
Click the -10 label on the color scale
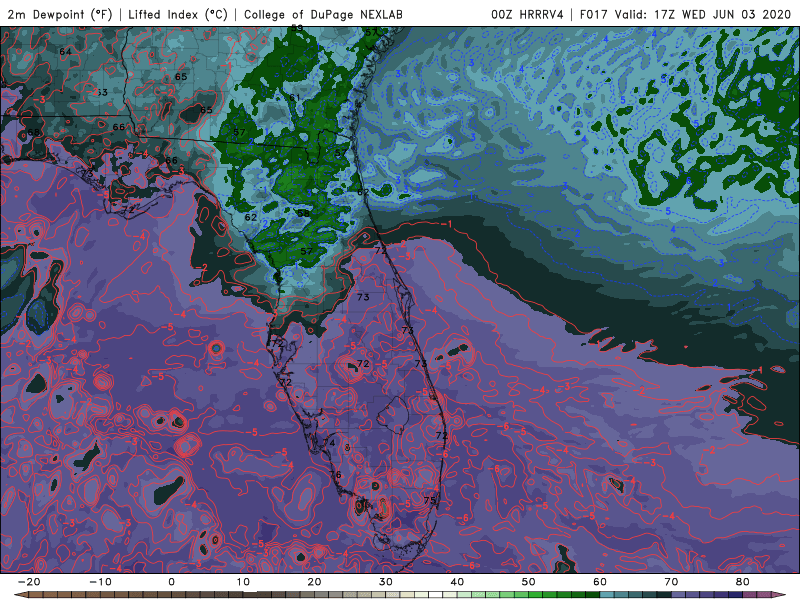coord(100,582)
